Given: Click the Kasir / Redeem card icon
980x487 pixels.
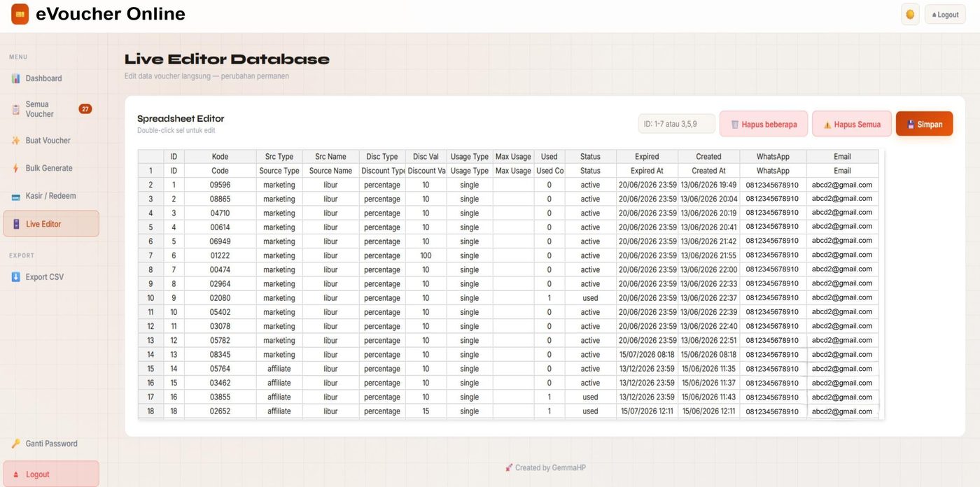Looking at the screenshot, I should click(16, 196).
